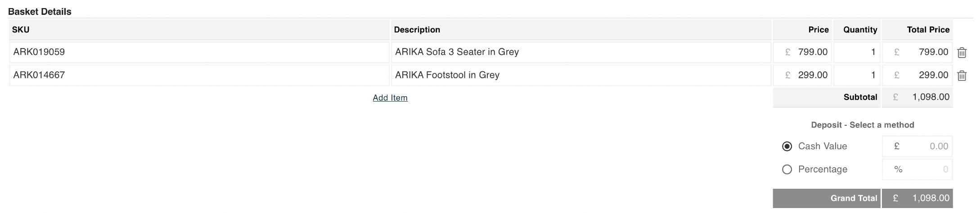Image resolution: width=980 pixels, height=213 pixels.
Task: Focus the Percentage deposit amount field
Action: coord(922,169)
